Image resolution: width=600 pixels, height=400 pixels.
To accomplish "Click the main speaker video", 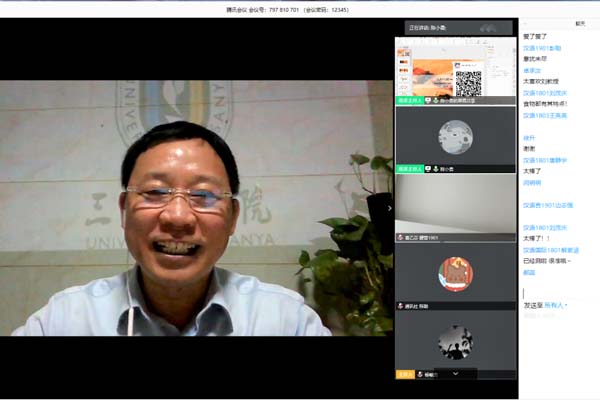I will 195,208.
